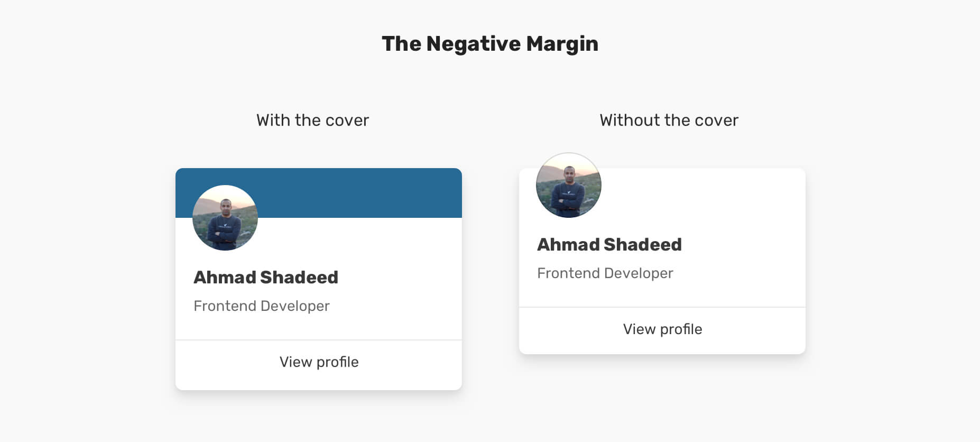Click the word Shadeed in the coverless card
980x442 pixels.
pyautogui.click(x=643, y=245)
